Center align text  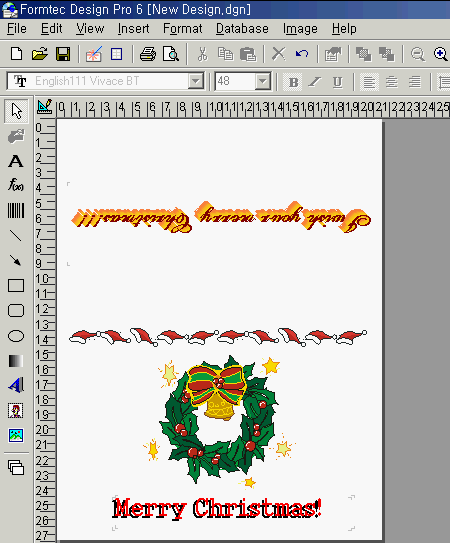pos(392,82)
